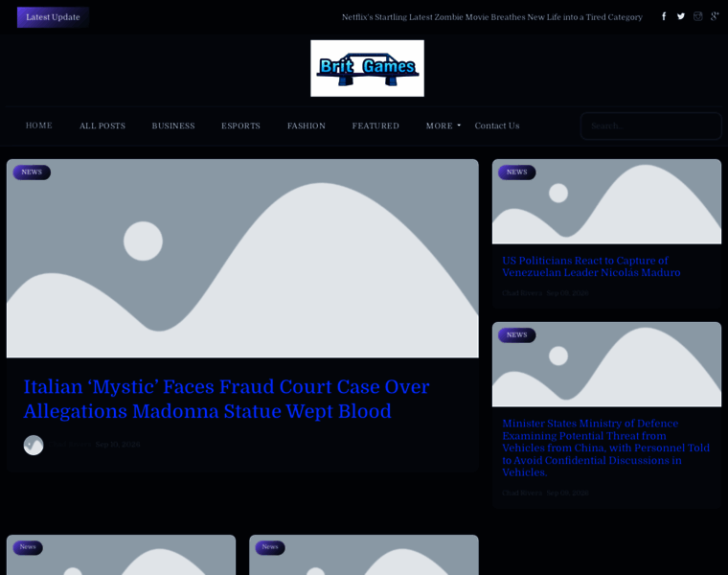Open the Netflix zombie movie ticker headline
The height and width of the screenshot is (575, 728).
coord(492,17)
